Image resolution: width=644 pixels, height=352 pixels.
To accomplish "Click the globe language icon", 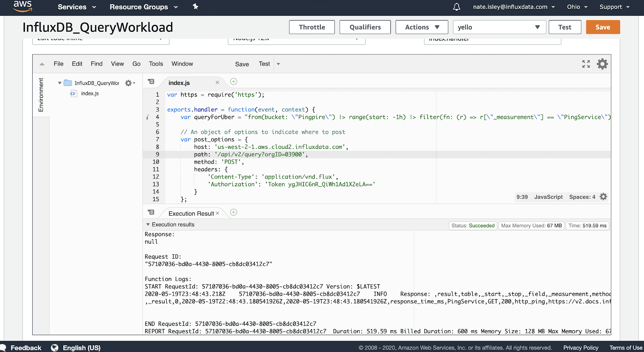I will click(55, 348).
